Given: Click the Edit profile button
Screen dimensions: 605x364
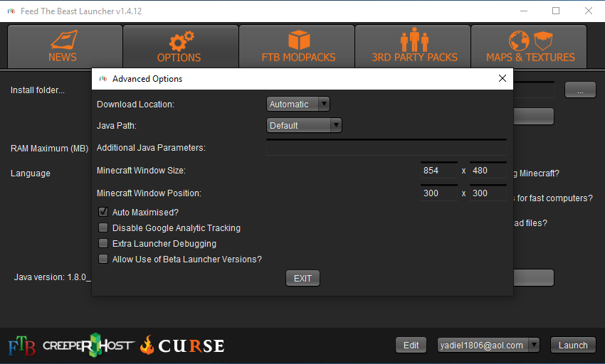Looking at the screenshot, I should 411,345.
